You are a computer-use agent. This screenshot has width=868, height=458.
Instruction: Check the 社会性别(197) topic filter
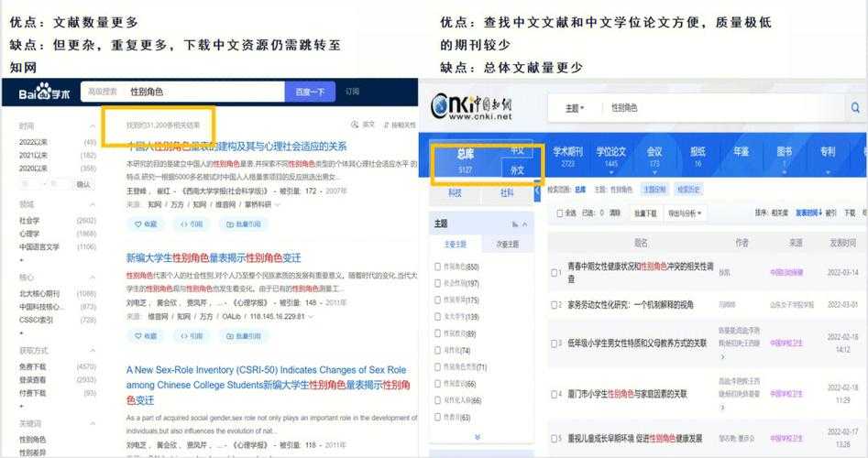439,284
